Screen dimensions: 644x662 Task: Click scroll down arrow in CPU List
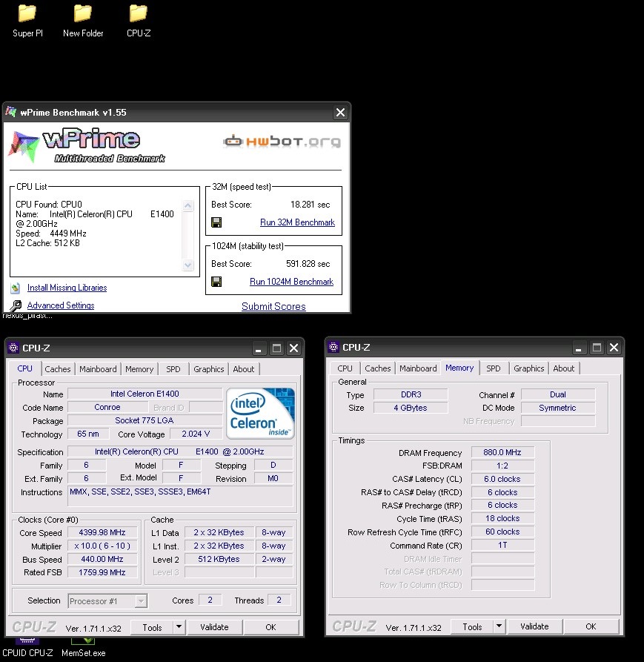tap(188, 265)
